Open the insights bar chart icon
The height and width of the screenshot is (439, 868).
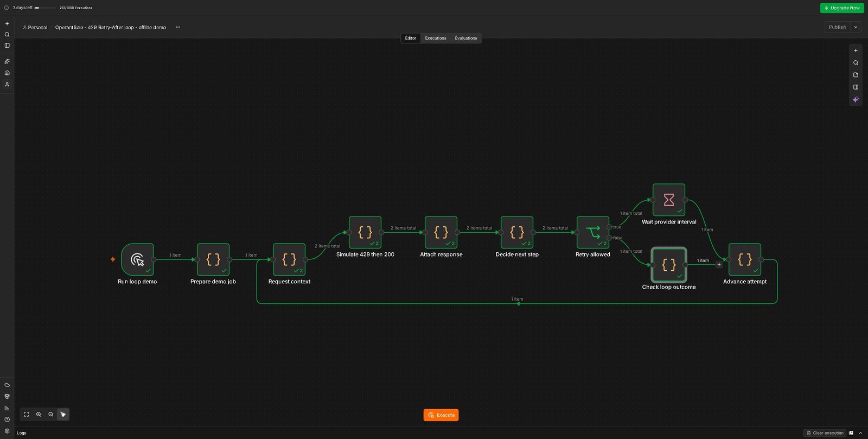7,408
